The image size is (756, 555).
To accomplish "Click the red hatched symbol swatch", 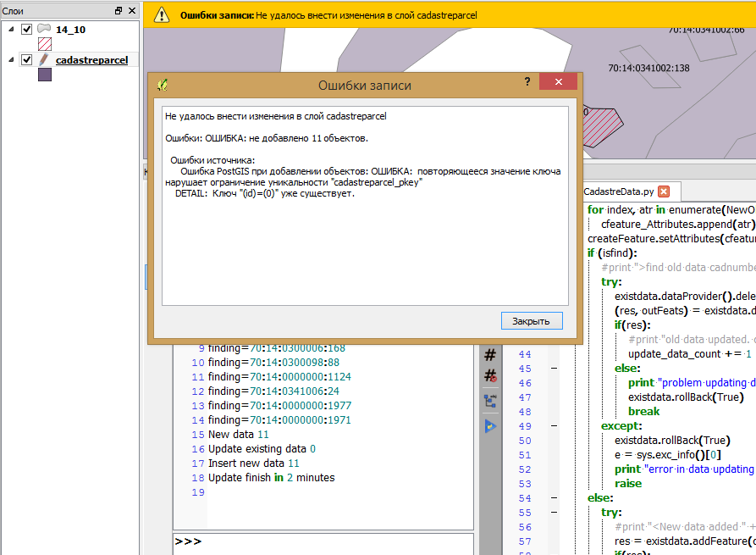I will (45, 45).
